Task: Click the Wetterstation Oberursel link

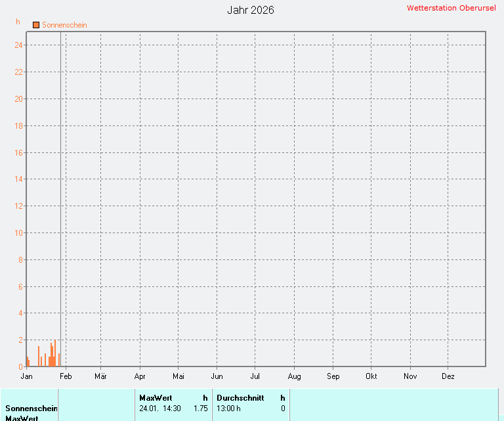Action: coord(451,8)
